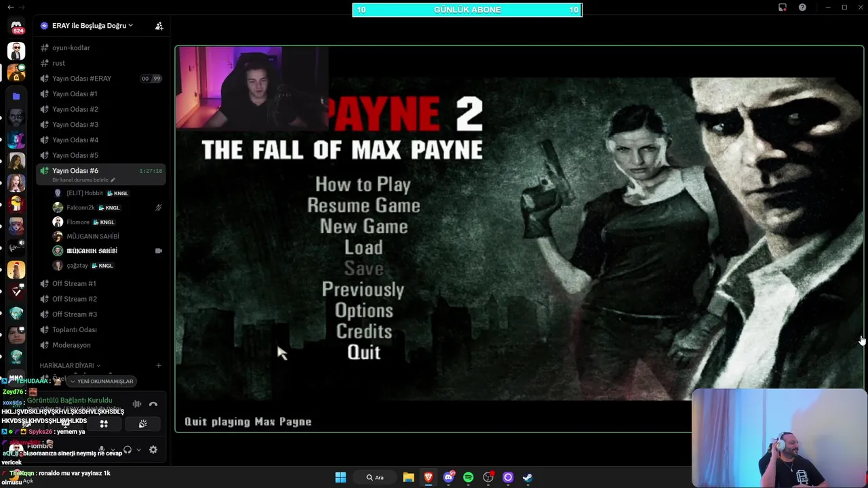Expand headphone output options arrow
Image resolution: width=868 pixels, height=488 pixels.
pos(138,449)
